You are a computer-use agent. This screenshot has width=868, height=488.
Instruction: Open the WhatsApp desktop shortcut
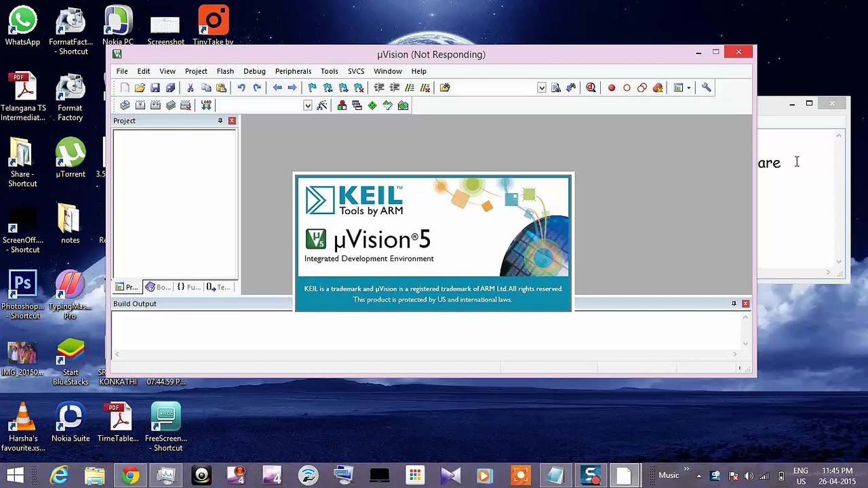pyautogui.click(x=22, y=26)
